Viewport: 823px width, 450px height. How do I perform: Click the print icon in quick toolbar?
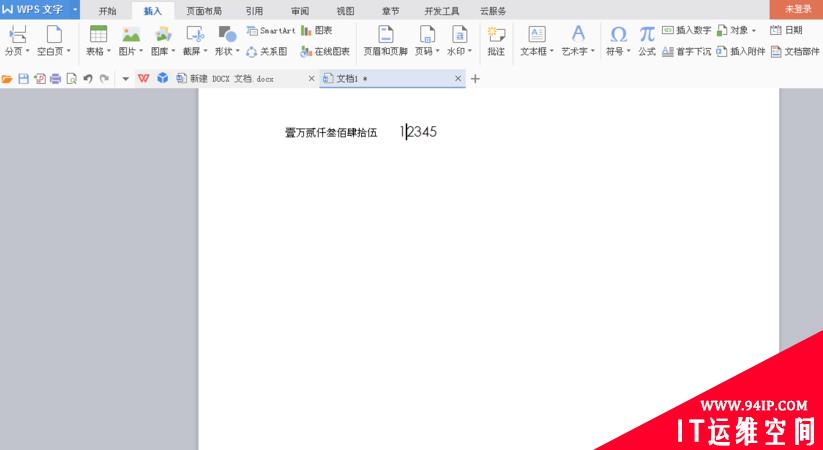coord(55,79)
